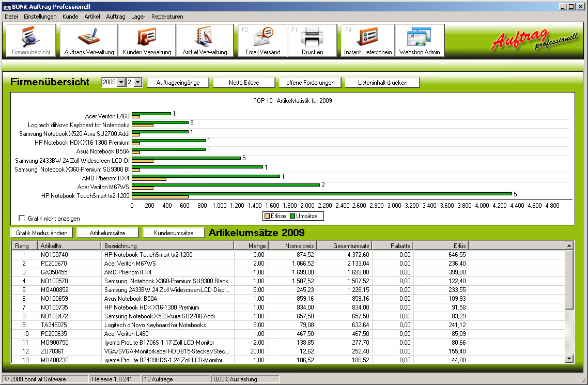Select row Logitech diNovo Keyboard for Notebooks
This screenshot has height=385, width=588.
pos(288,325)
